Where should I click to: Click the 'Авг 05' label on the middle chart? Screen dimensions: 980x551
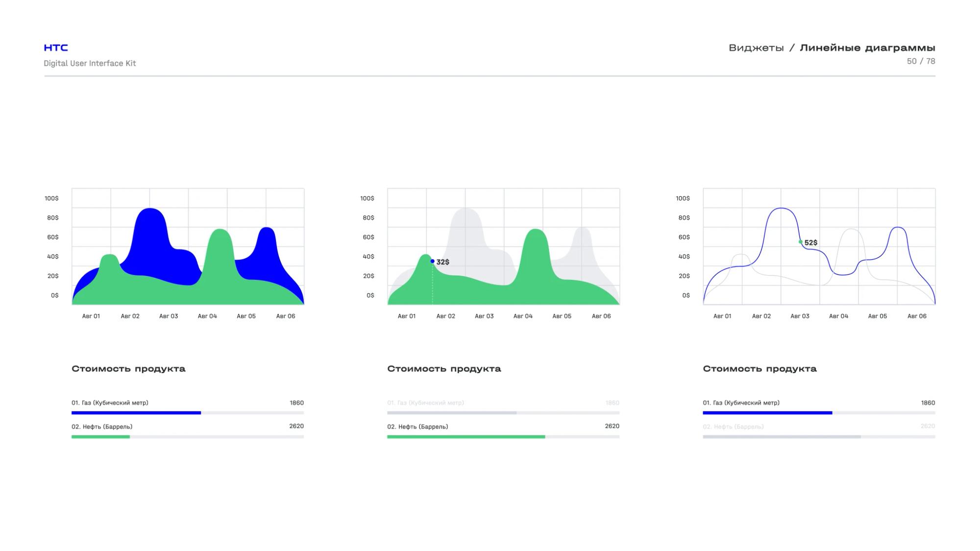click(562, 316)
